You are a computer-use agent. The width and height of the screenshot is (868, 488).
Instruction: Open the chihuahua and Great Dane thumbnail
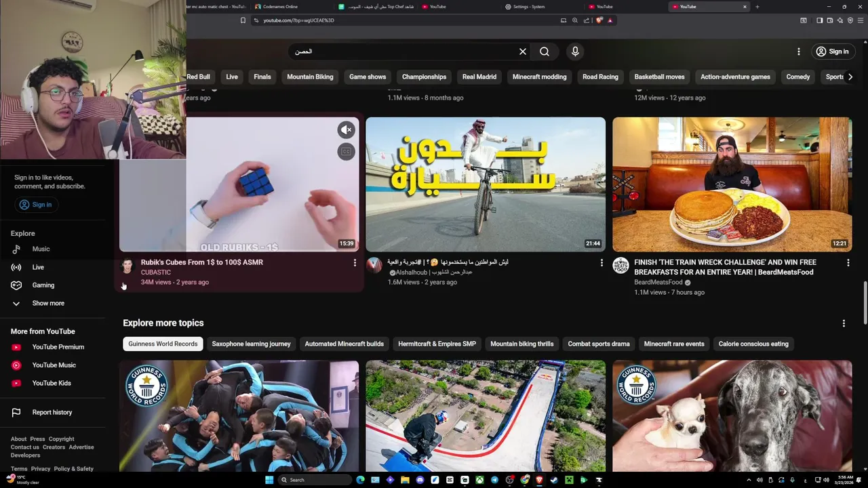click(x=732, y=416)
